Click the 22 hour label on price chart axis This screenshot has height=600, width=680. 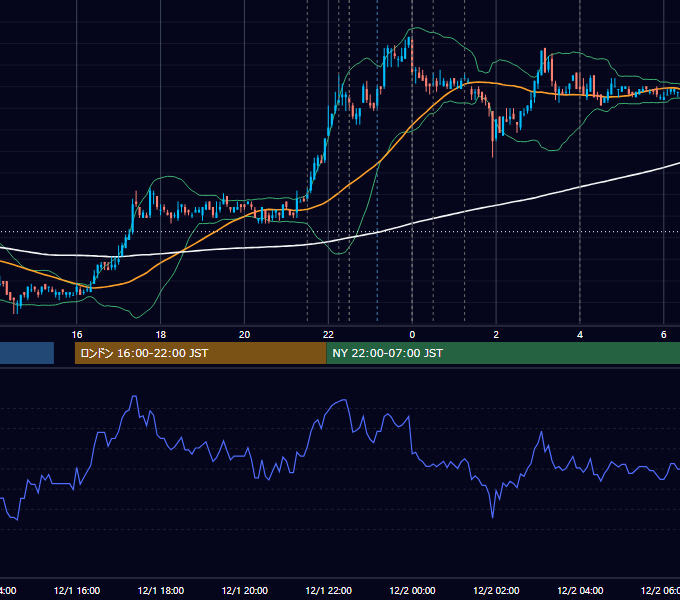click(x=328, y=335)
